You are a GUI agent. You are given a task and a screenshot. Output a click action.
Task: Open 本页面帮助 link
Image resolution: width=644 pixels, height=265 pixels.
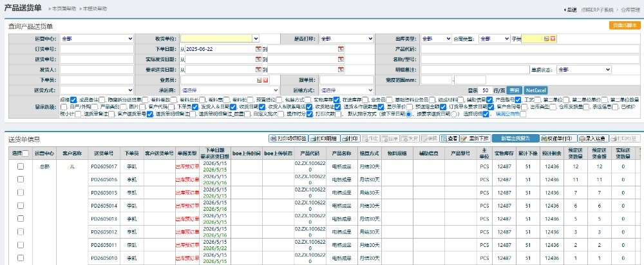[64, 8]
